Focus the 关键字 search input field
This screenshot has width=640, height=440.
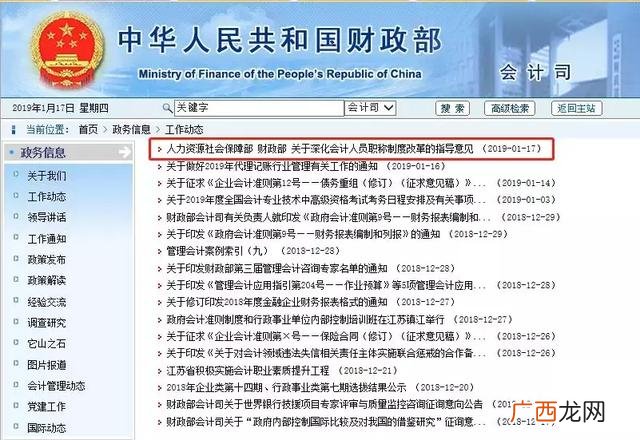tap(259, 108)
